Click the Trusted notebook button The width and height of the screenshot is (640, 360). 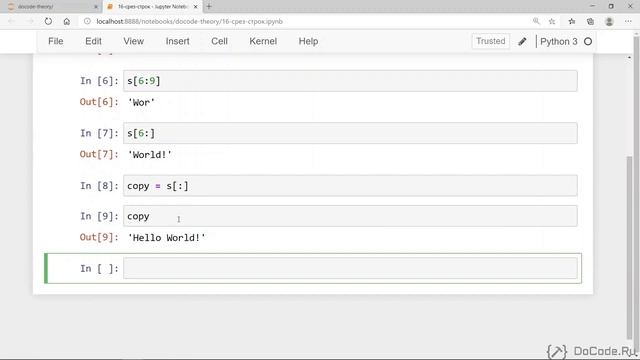coord(491,41)
